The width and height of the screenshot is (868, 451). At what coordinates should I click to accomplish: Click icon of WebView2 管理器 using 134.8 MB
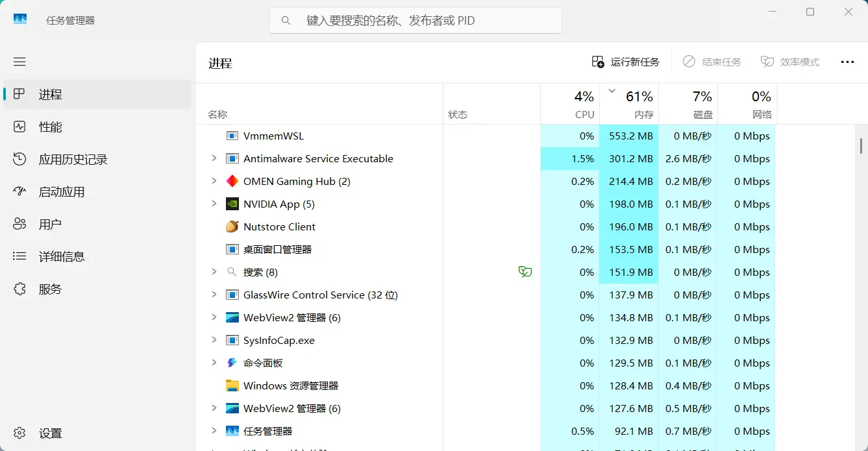pyautogui.click(x=232, y=317)
